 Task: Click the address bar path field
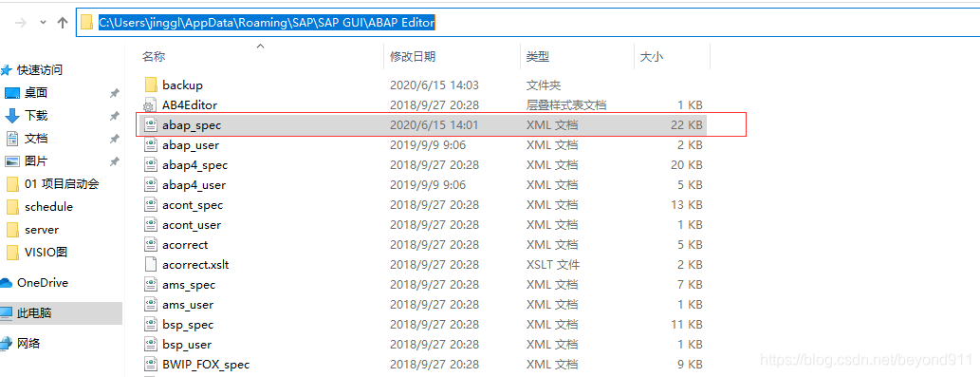[x=527, y=23]
